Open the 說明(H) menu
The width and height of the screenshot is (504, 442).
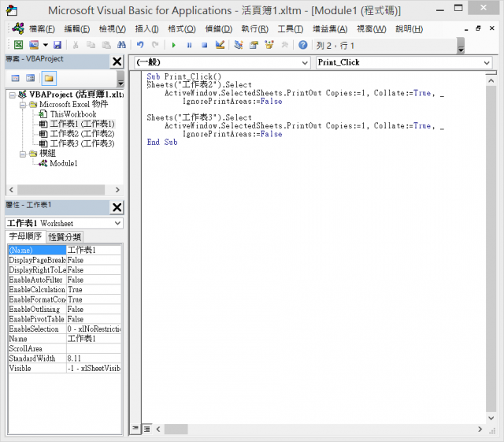[409, 29]
